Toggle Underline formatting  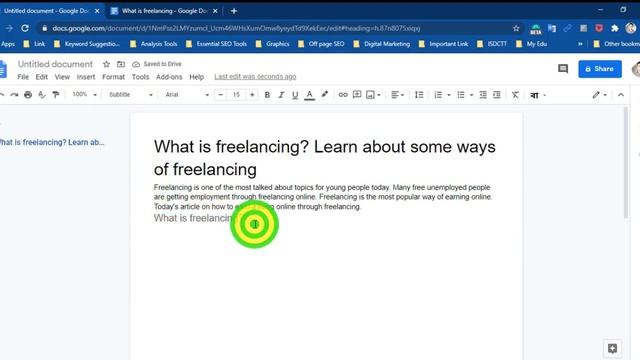coord(295,95)
